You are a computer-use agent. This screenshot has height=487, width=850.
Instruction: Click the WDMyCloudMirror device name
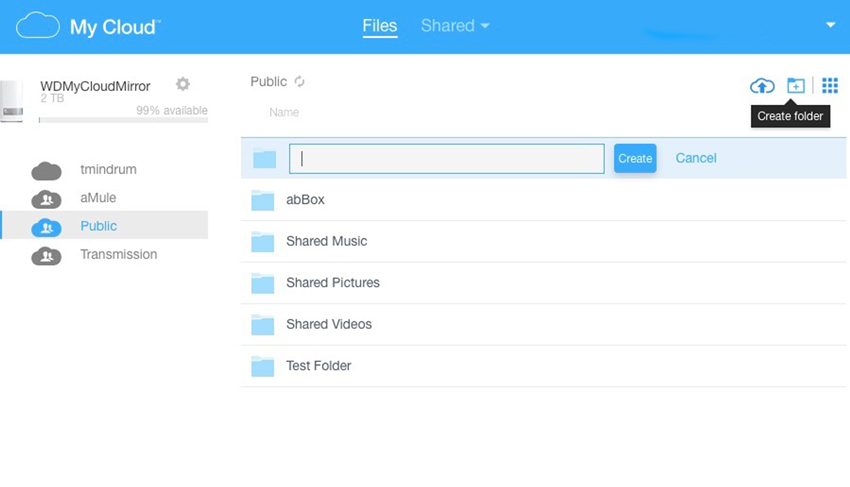point(95,86)
